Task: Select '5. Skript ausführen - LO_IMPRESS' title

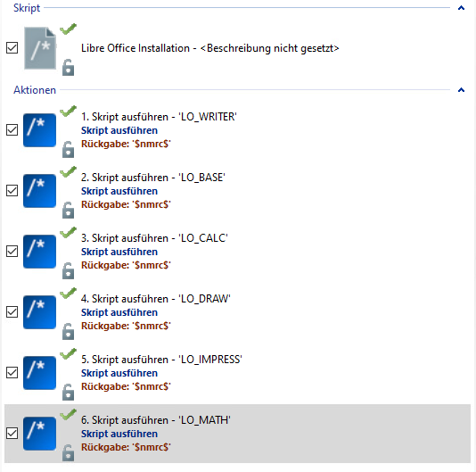Action: [161, 360]
